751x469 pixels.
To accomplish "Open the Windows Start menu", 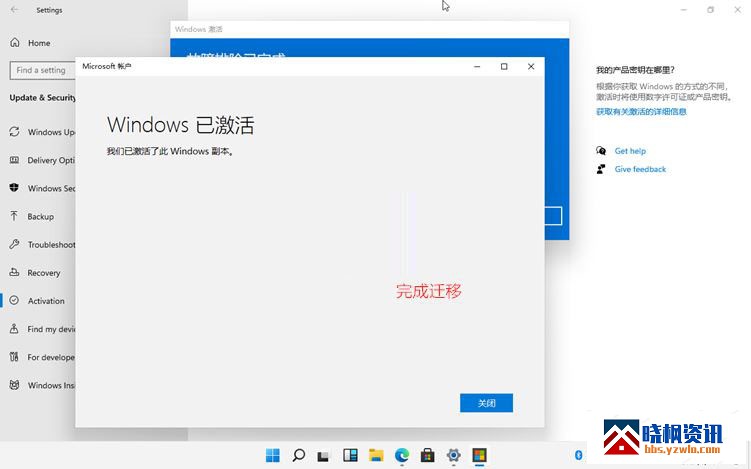I will (x=273, y=455).
